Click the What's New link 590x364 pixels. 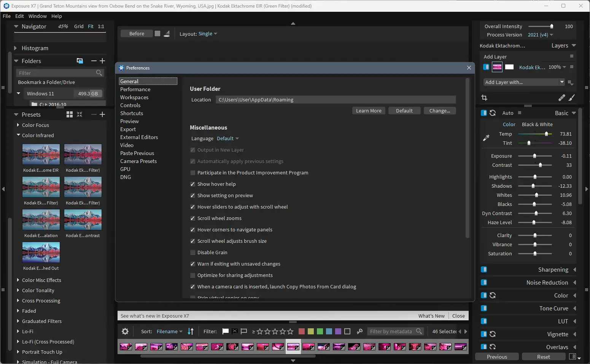pos(431,316)
